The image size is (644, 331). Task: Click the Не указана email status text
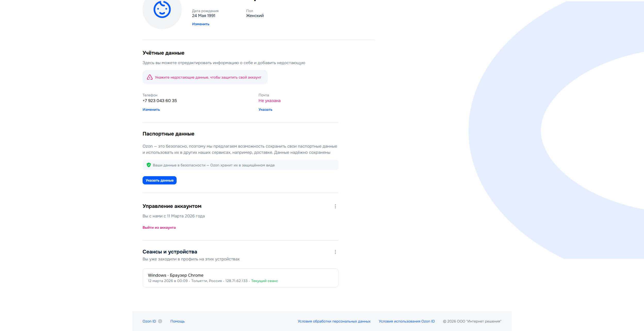269,101
